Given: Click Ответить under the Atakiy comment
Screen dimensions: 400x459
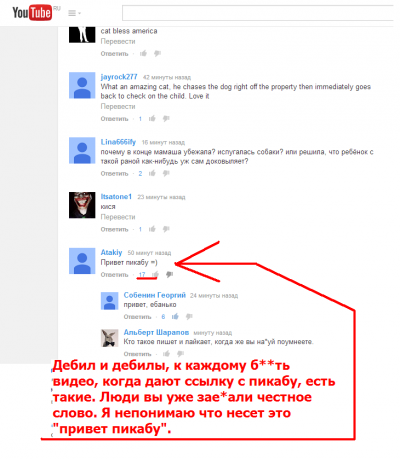Looking at the screenshot, I should (114, 275).
